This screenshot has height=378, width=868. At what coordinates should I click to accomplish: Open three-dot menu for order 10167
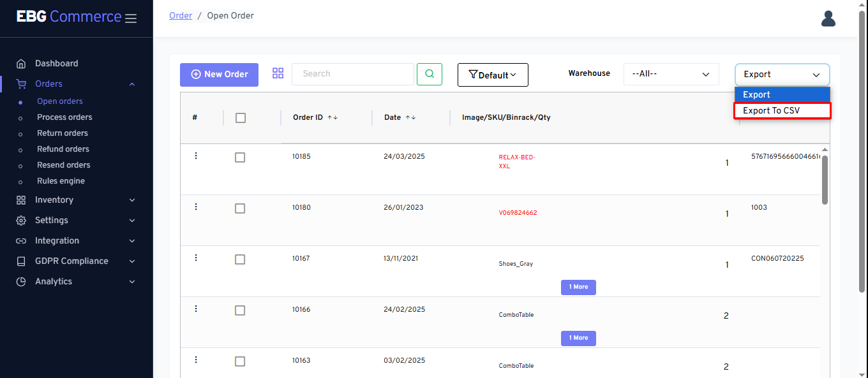tap(196, 258)
